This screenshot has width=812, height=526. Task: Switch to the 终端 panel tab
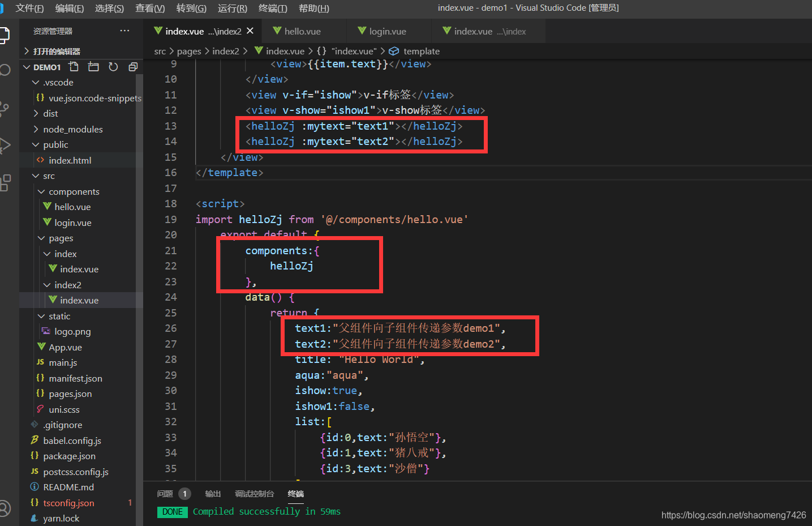pos(295,494)
